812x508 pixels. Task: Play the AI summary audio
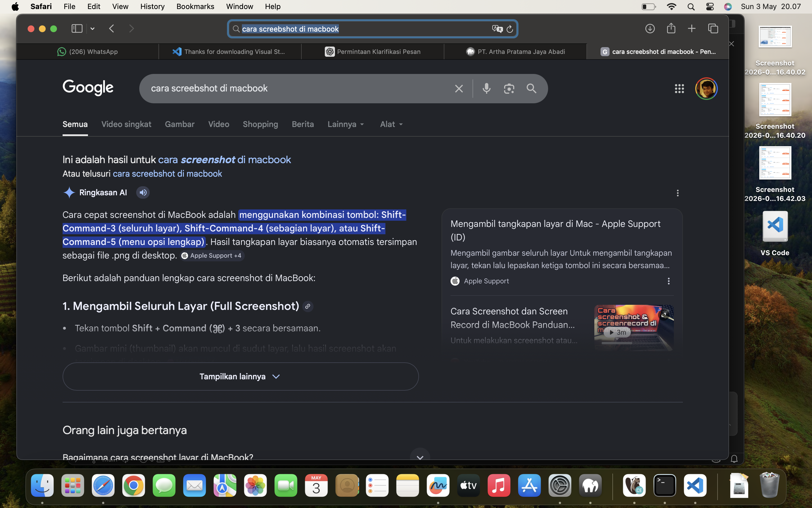coord(143,192)
